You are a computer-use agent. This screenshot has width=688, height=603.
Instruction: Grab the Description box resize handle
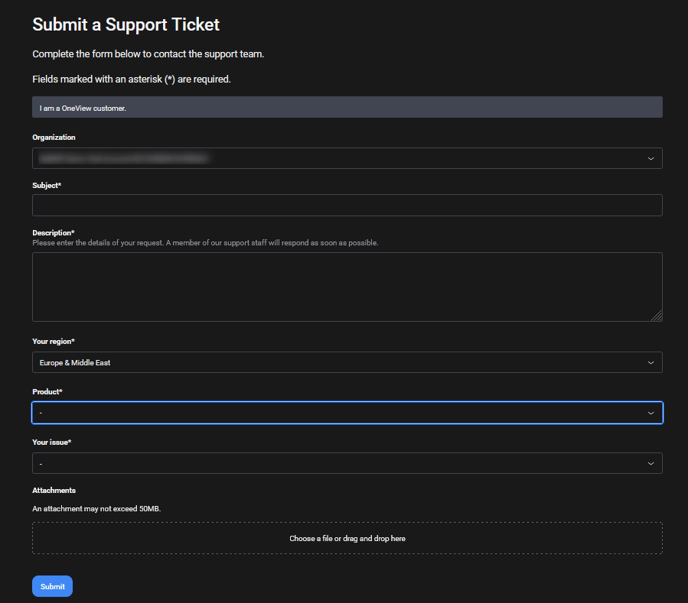(656, 315)
